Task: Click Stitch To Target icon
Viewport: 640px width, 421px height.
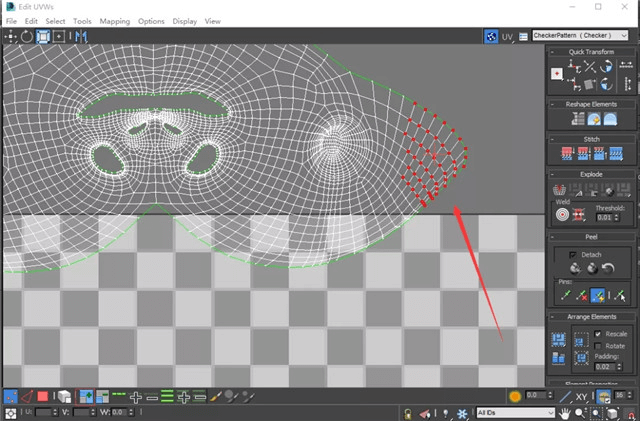Action: point(567,154)
